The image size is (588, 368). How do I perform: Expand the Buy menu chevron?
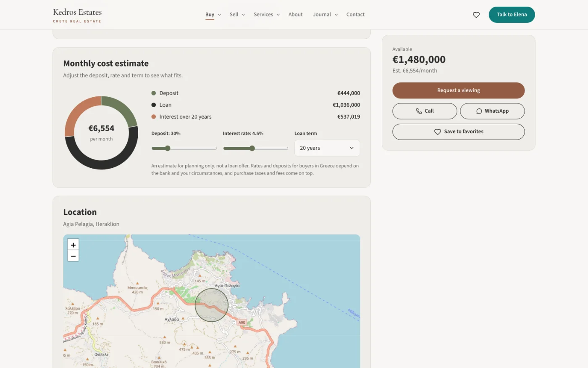[219, 15]
